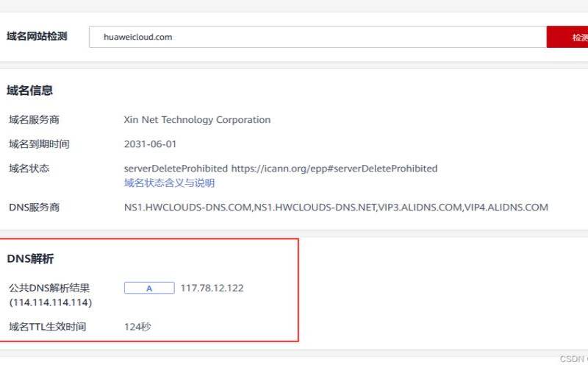The width and height of the screenshot is (588, 368).
Task: Click the 域名到期时间 label
Action: point(39,144)
